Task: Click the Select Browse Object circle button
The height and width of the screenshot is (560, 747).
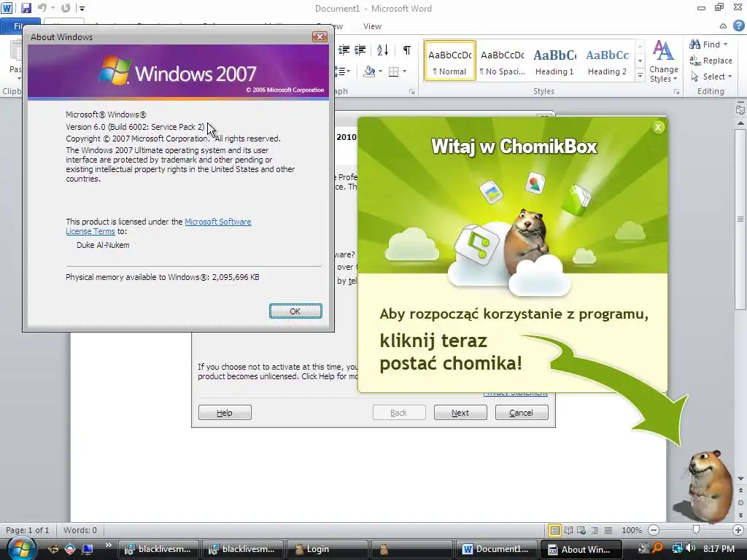Action: click(x=740, y=502)
